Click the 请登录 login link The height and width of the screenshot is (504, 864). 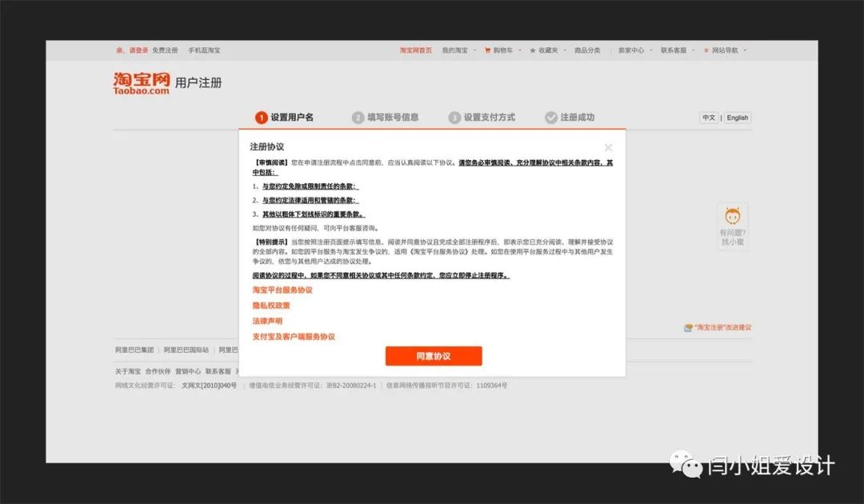point(139,50)
